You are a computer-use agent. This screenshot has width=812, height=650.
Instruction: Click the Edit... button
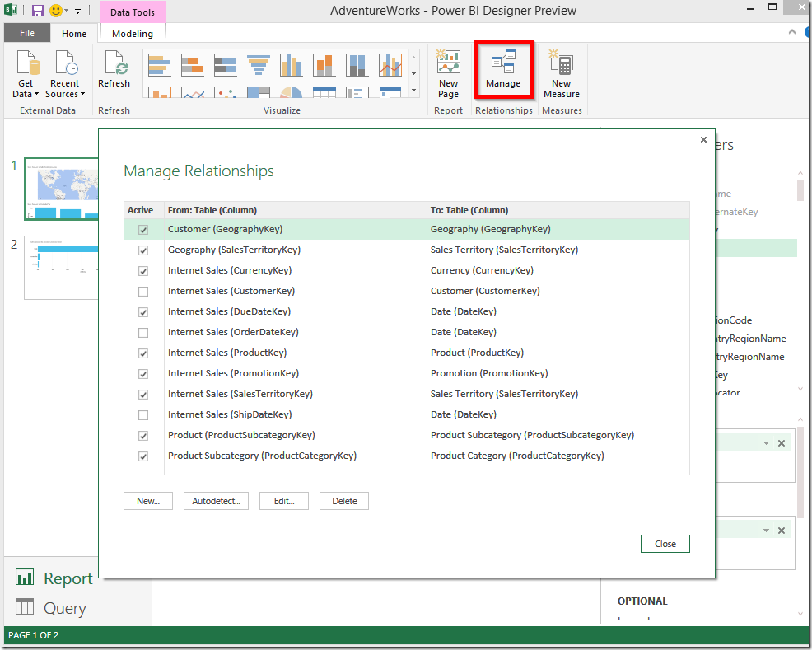(284, 501)
